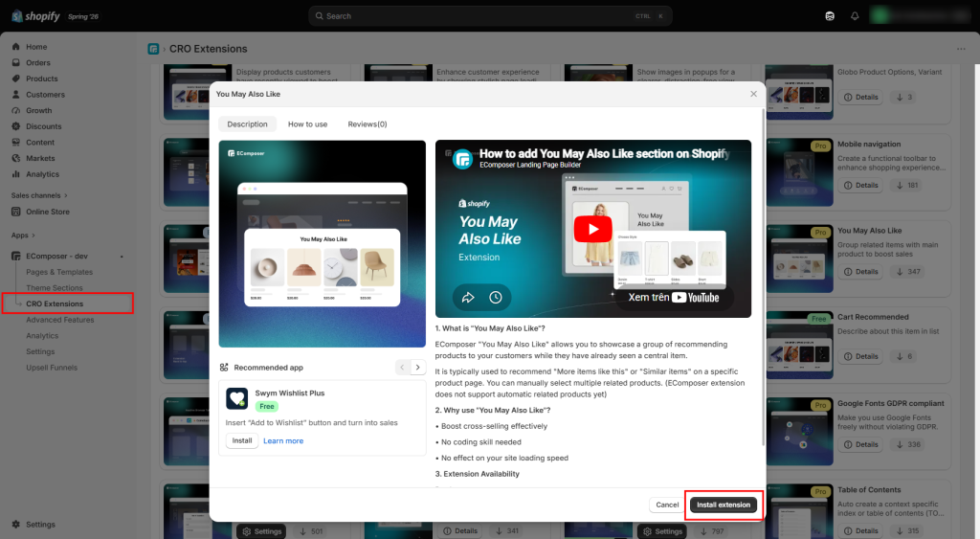The image size is (980, 539).
Task: Click the Free badge under Swym Wishlist Plus
Action: click(267, 407)
